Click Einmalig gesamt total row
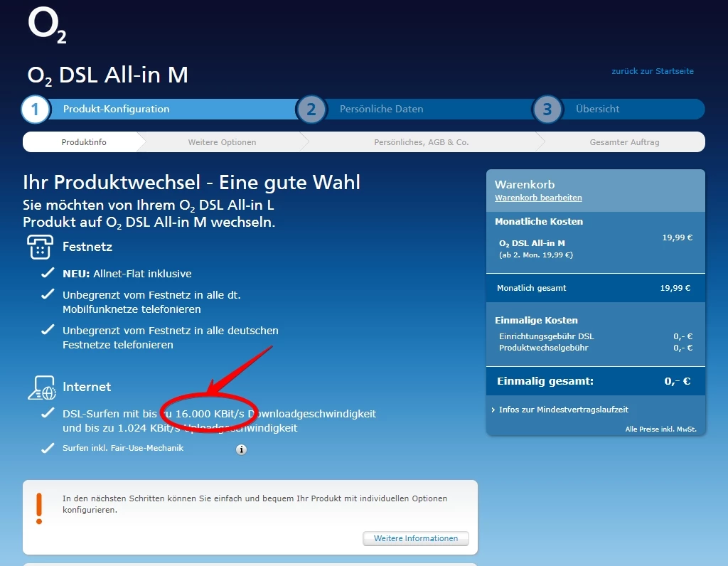Viewport: 728px width, 566px height. [595, 381]
